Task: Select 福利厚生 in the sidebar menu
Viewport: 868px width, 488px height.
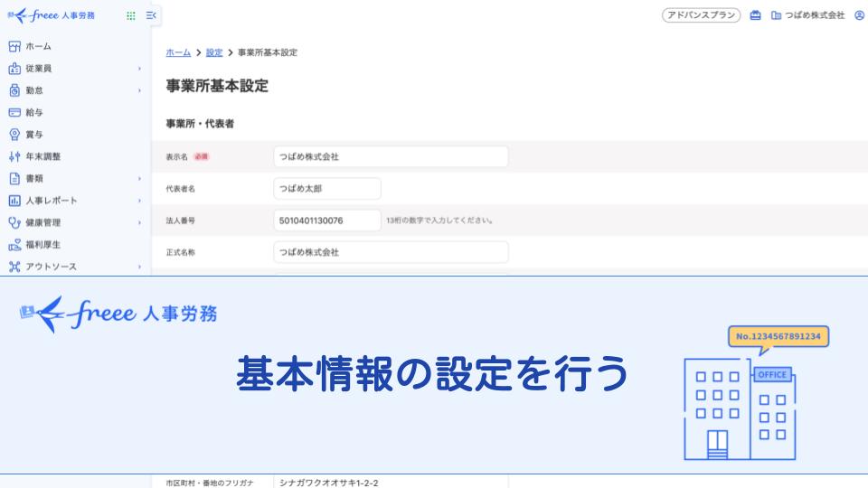Action: click(x=43, y=245)
